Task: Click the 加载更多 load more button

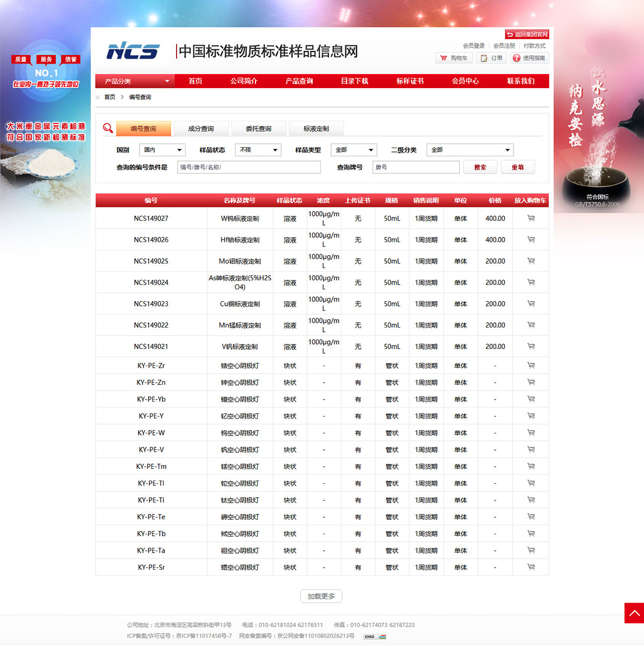Action: click(321, 596)
